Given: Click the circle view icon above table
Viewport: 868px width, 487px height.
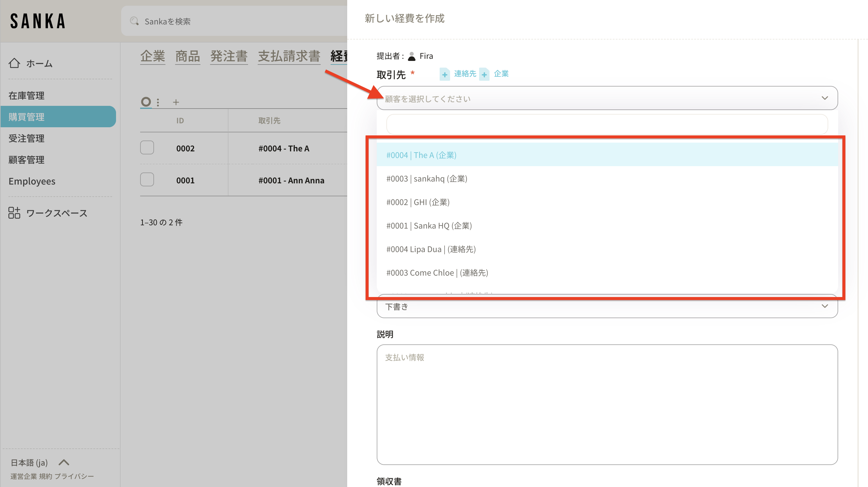Looking at the screenshot, I should pos(146,102).
